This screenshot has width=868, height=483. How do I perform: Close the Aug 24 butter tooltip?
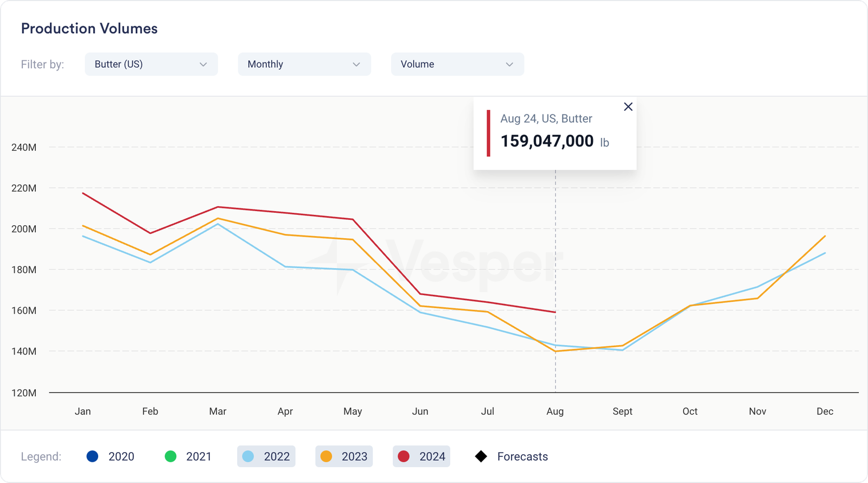pyautogui.click(x=628, y=107)
